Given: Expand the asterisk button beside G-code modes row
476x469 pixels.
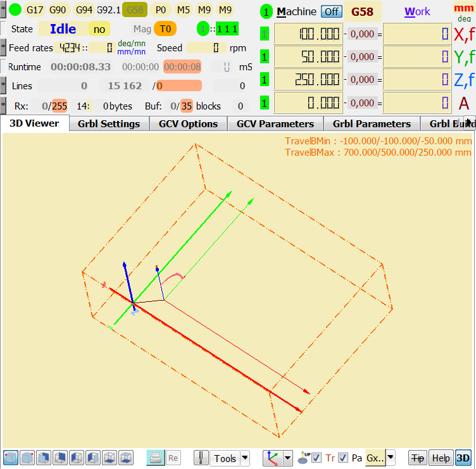Looking at the screenshot, I should point(3,9).
